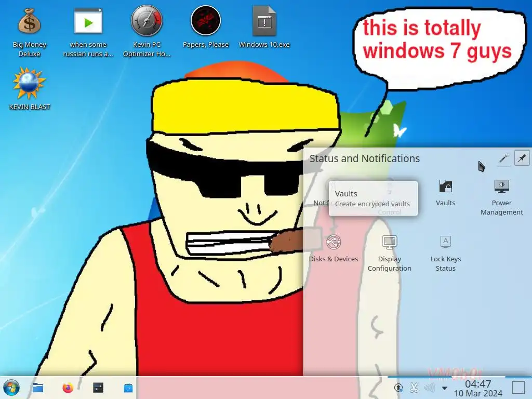Open Display Configuration in the tray popup
Image resolution: width=532 pixels, height=399 pixels.
pyautogui.click(x=390, y=254)
